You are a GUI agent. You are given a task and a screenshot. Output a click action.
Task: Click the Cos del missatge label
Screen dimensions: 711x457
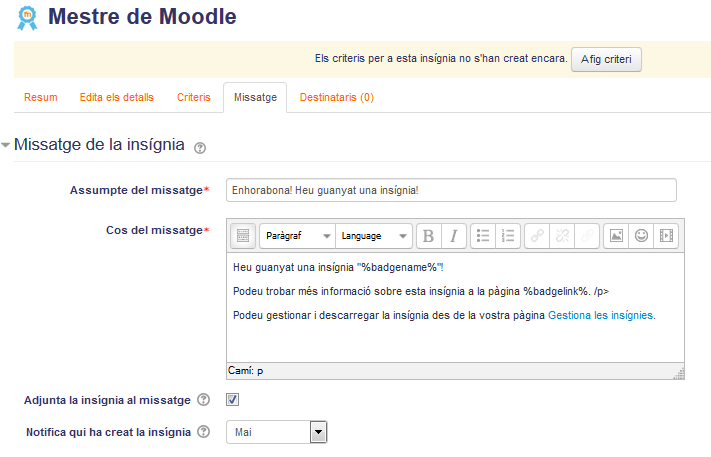pos(154,230)
